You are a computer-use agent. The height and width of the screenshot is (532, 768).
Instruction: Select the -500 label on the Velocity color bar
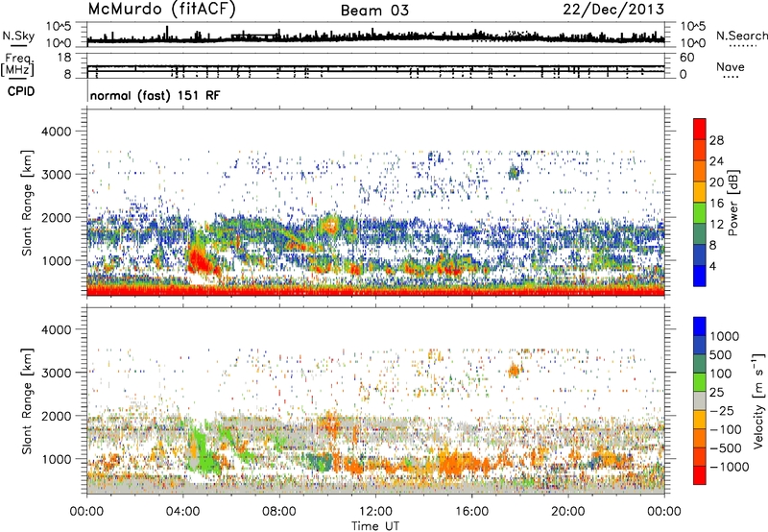pyautogui.click(x=725, y=448)
